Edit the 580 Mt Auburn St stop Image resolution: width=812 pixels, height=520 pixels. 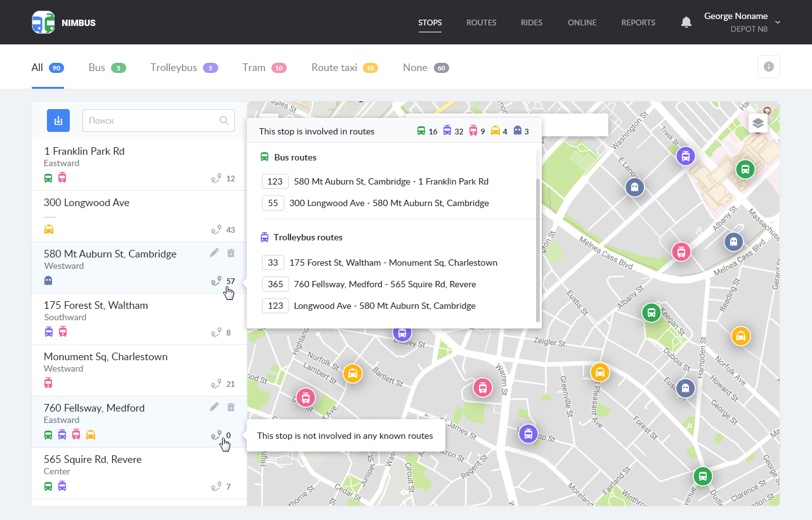coord(214,253)
